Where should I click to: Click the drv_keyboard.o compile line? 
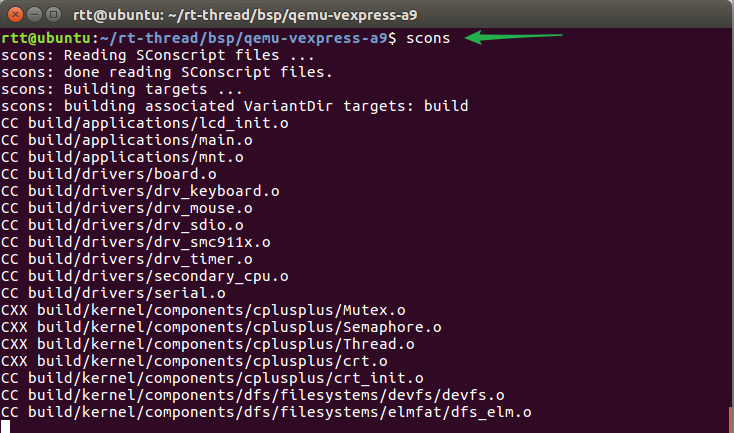[140, 191]
